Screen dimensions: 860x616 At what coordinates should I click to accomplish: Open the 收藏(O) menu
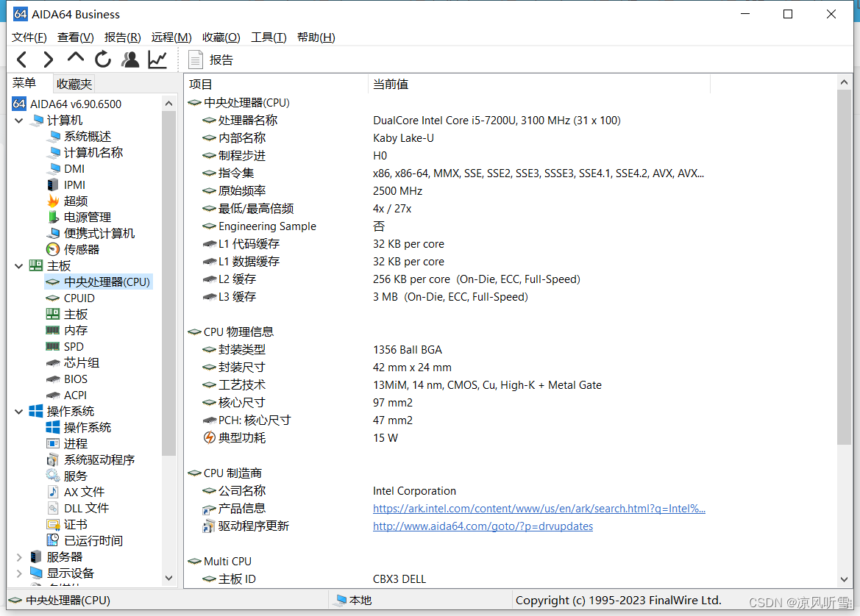[x=221, y=37]
